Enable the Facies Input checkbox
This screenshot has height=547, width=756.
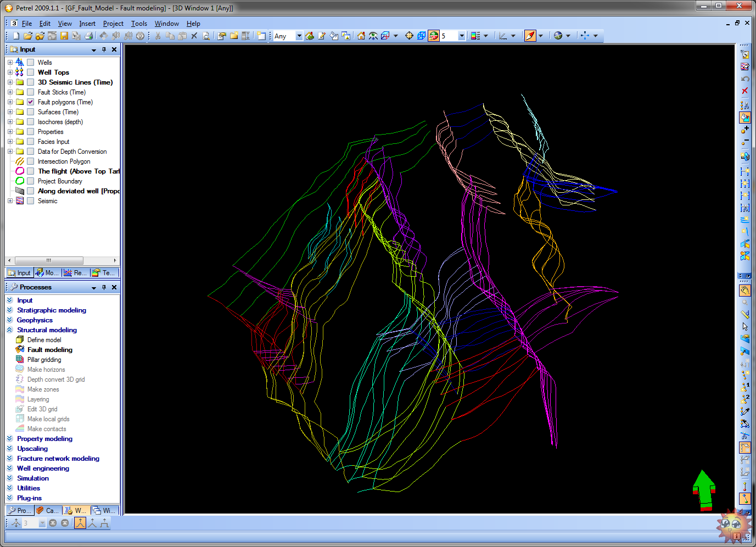click(31, 142)
